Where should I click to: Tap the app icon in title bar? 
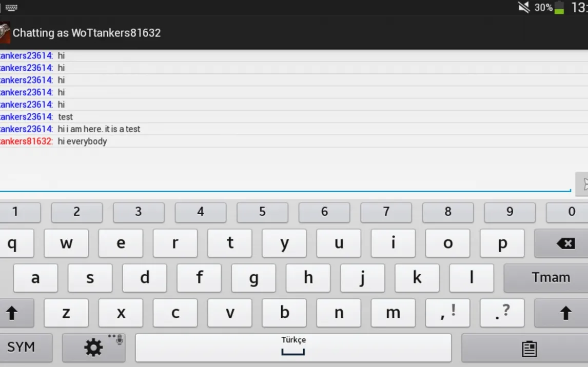(x=5, y=33)
